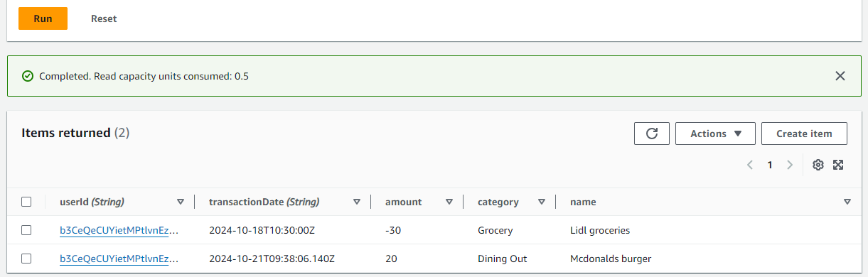Sort by the userId column arrow
The width and height of the screenshot is (868, 277).
click(x=181, y=202)
